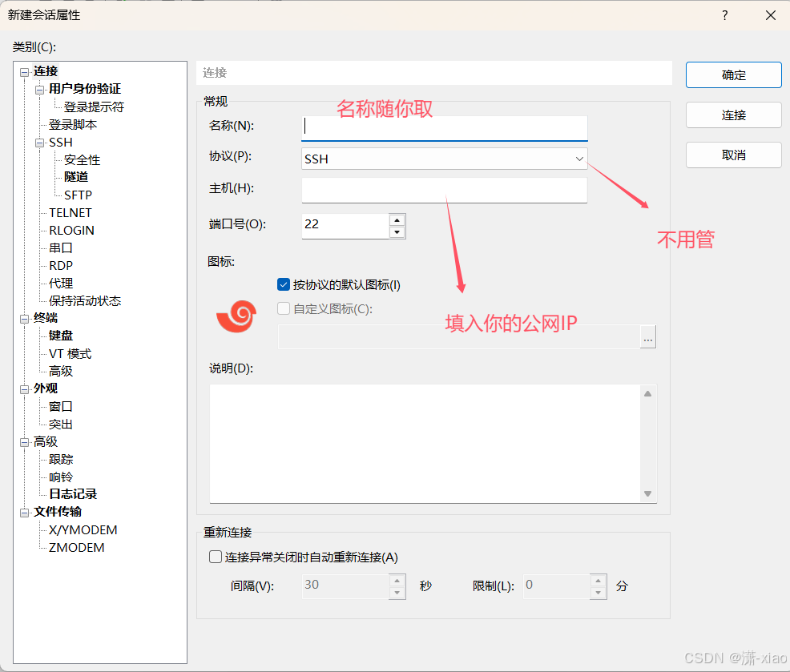Select 连接 in the category tree
The width and height of the screenshot is (790, 672).
pyautogui.click(x=46, y=71)
